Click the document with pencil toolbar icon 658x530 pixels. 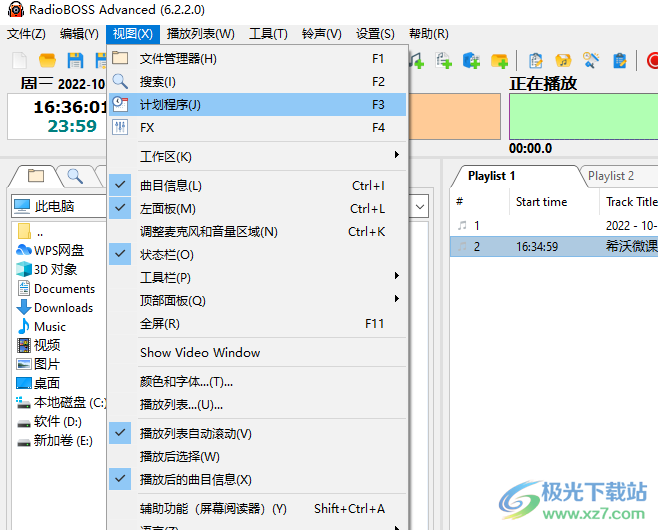click(535, 60)
